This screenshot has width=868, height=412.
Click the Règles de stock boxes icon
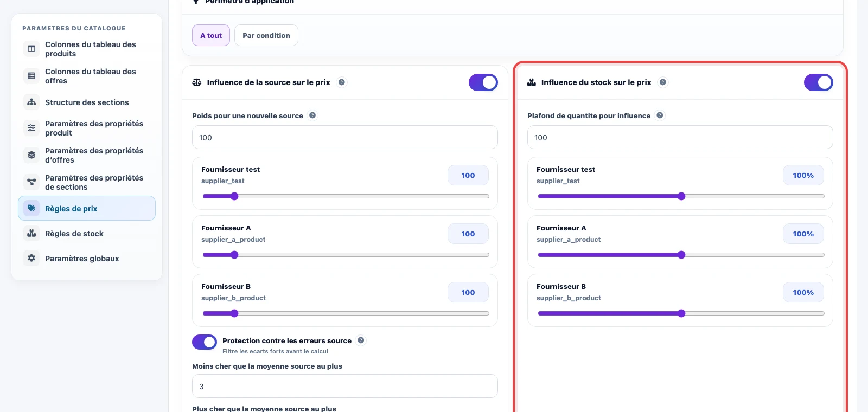[31, 233]
